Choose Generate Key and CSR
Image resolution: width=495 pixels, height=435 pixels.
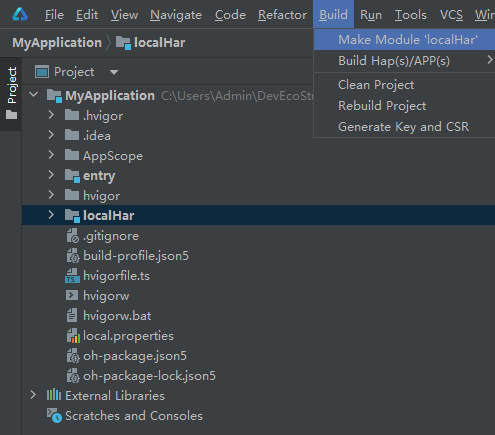404,127
